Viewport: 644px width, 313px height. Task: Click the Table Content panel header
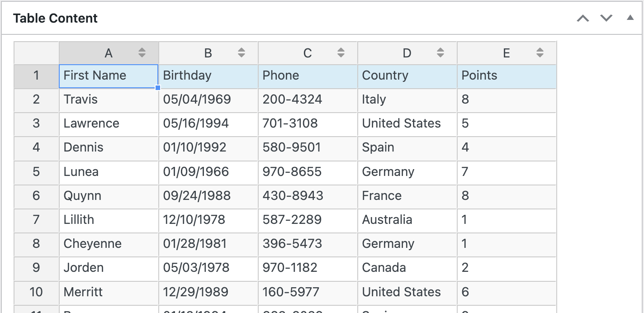[x=56, y=18]
